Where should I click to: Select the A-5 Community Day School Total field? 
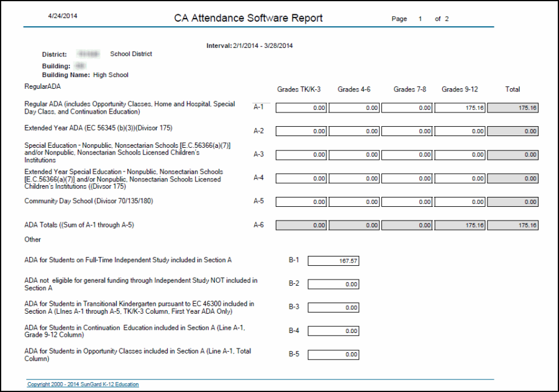(513, 203)
